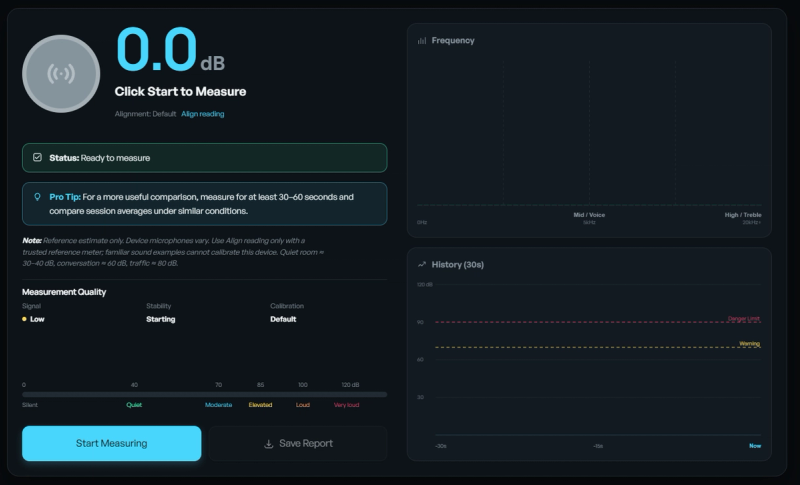Viewport: 800px width, 485px height.
Task: Click the 60 history axis label
Action: 420,360
